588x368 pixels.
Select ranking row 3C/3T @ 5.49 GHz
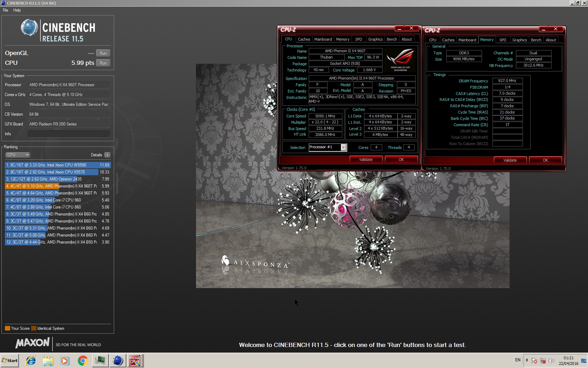(58, 214)
